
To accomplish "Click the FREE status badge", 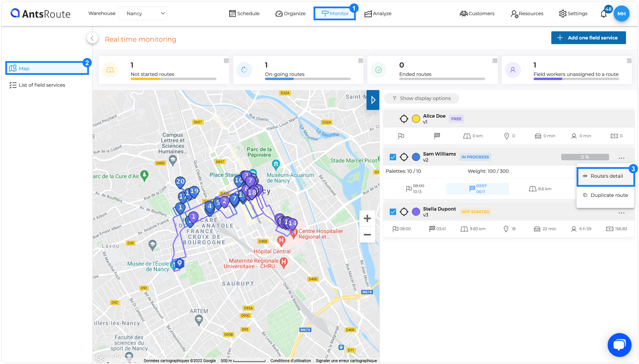I will (x=456, y=119).
